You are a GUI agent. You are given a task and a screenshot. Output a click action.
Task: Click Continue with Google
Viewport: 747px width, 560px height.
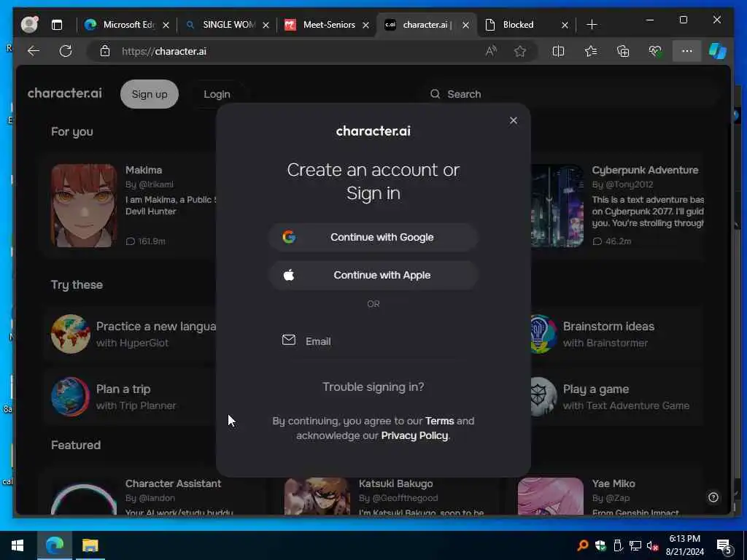(373, 237)
